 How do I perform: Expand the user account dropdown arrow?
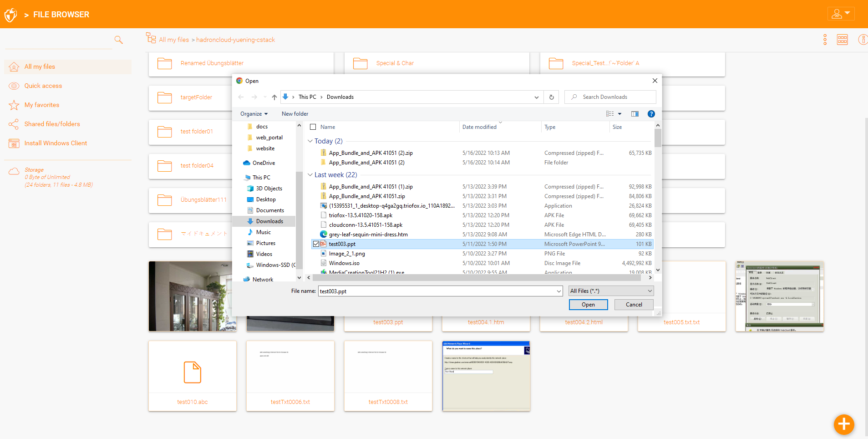847,13
